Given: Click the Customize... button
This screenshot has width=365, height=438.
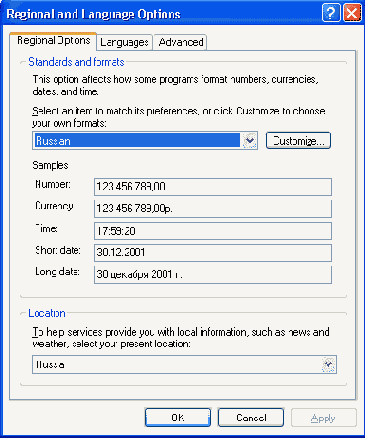Looking at the screenshot, I should pyautogui.click(x=298, y=140).
